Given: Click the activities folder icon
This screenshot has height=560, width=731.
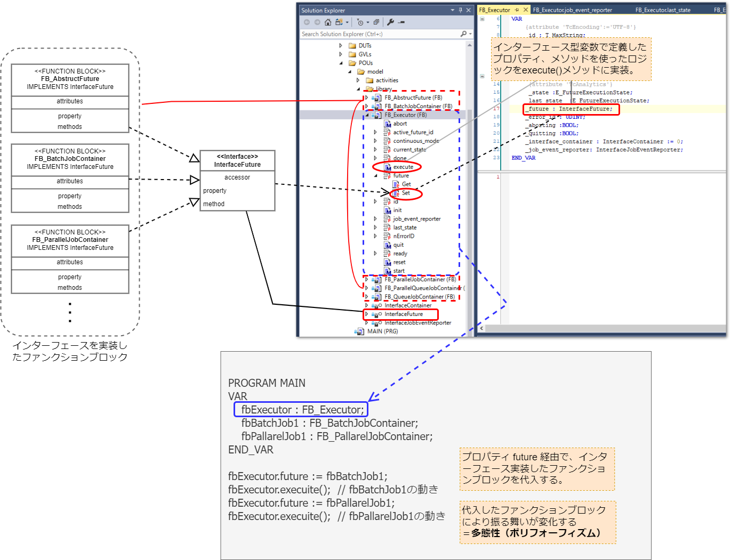Looking at the screenshot, I should pos(369,80).
